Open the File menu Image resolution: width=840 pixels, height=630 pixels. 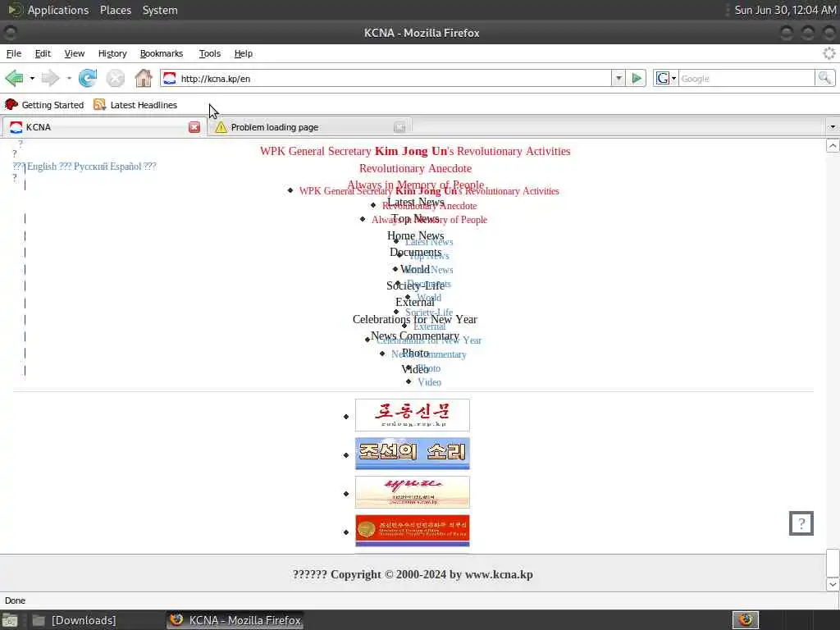point(13,53)
